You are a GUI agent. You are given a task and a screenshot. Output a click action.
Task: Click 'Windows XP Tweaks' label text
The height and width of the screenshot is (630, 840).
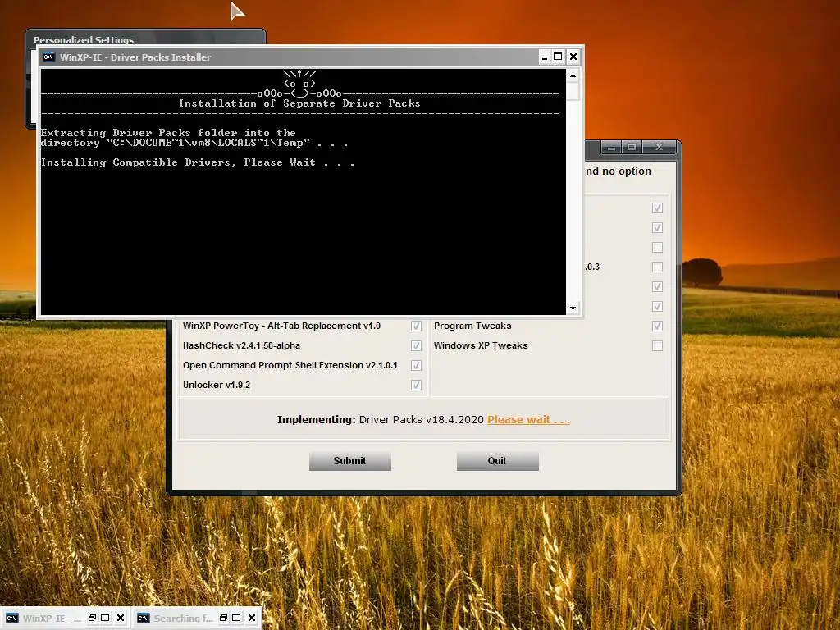(x=481, y=345)
